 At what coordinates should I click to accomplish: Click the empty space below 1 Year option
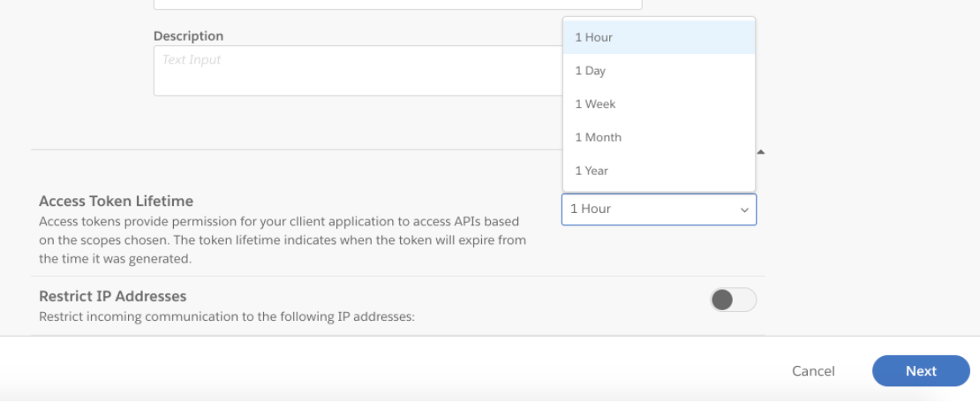659,186
